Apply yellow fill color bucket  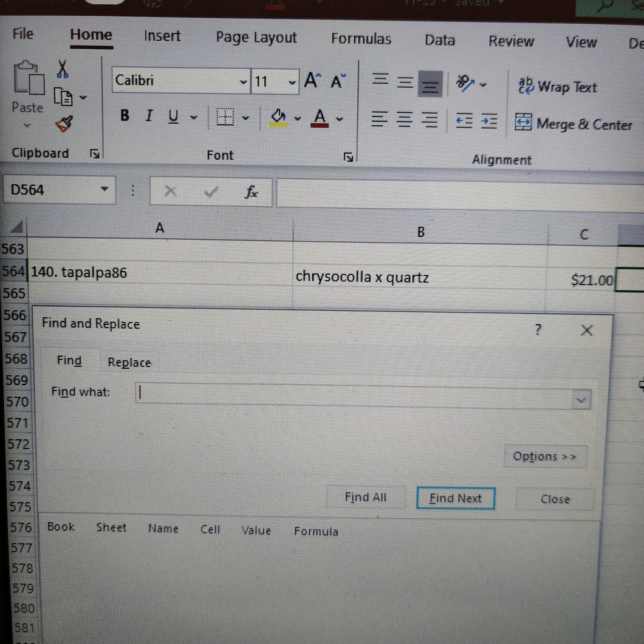coord(278,118)
